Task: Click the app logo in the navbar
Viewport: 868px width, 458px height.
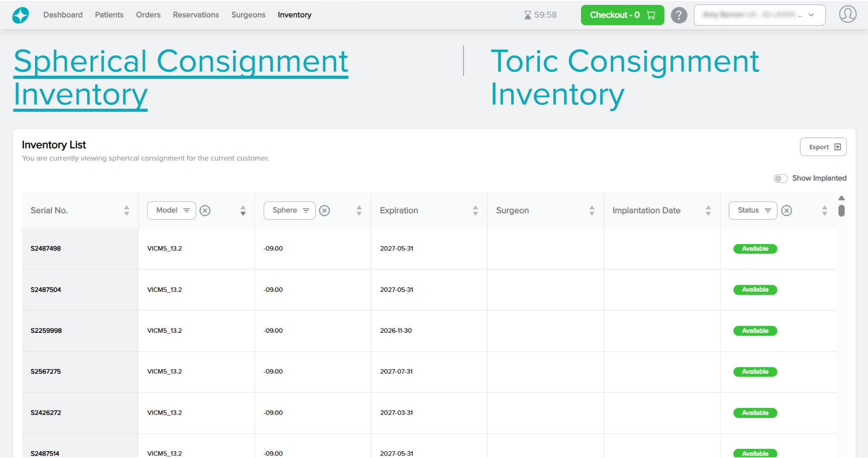Action: coord(20,15)
